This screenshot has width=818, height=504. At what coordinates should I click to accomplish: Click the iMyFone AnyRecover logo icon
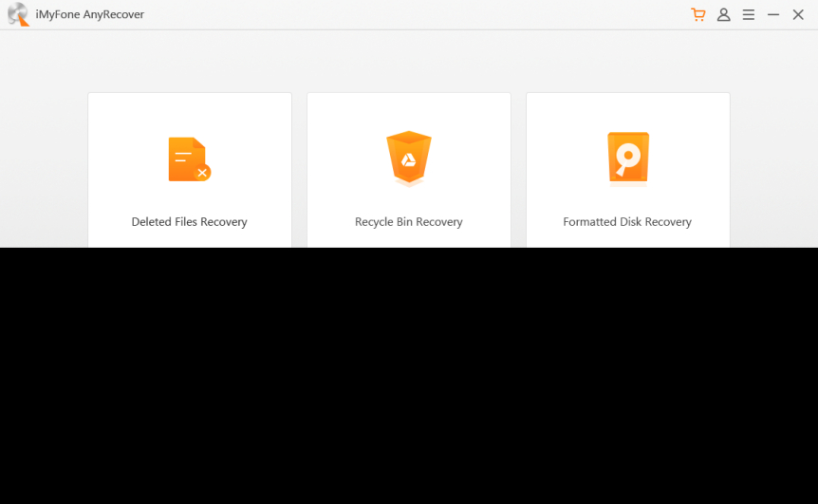click(18, 14)
